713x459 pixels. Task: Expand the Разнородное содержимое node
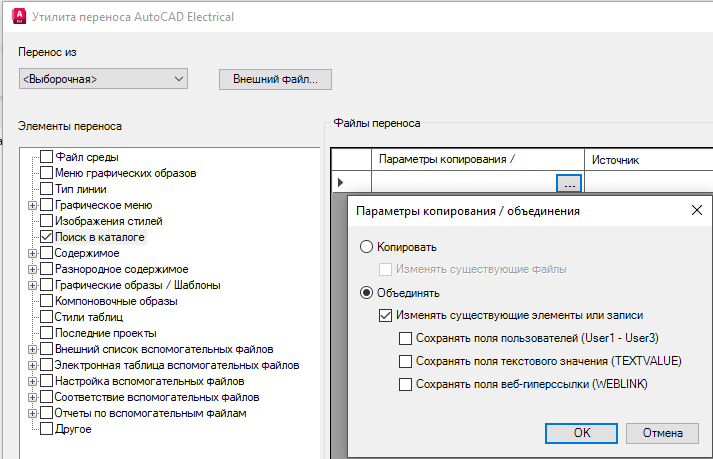[32, 269]
